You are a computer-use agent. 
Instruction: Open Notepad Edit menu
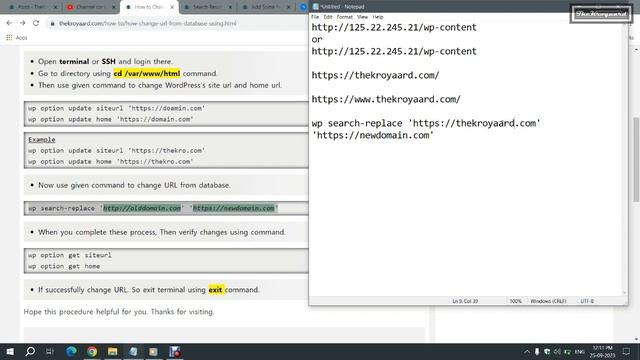tap(328, 17)
